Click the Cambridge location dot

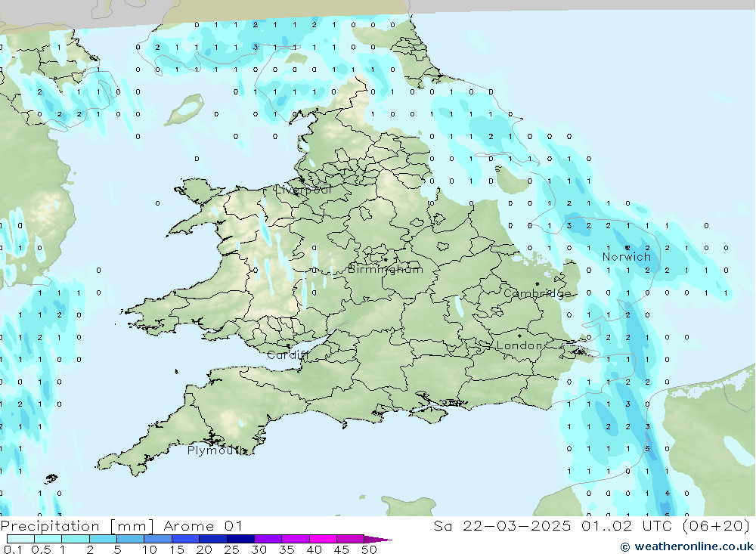tap(537, 284)
